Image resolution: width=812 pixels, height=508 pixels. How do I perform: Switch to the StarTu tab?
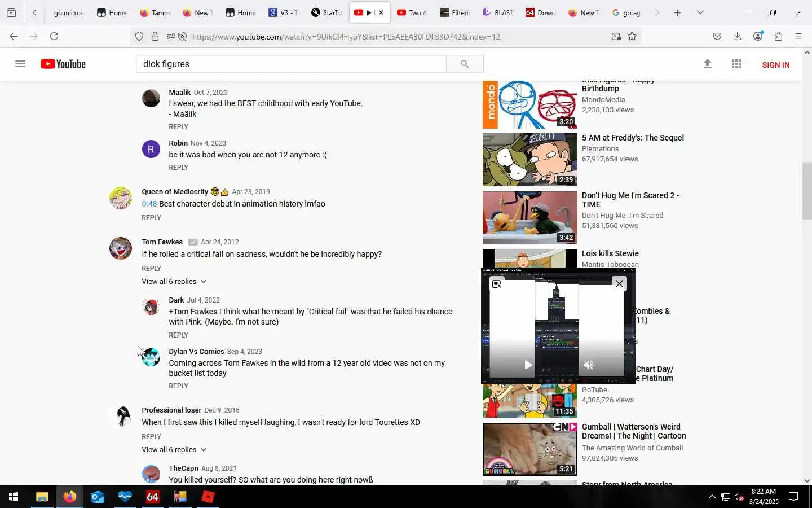point(326,12)
